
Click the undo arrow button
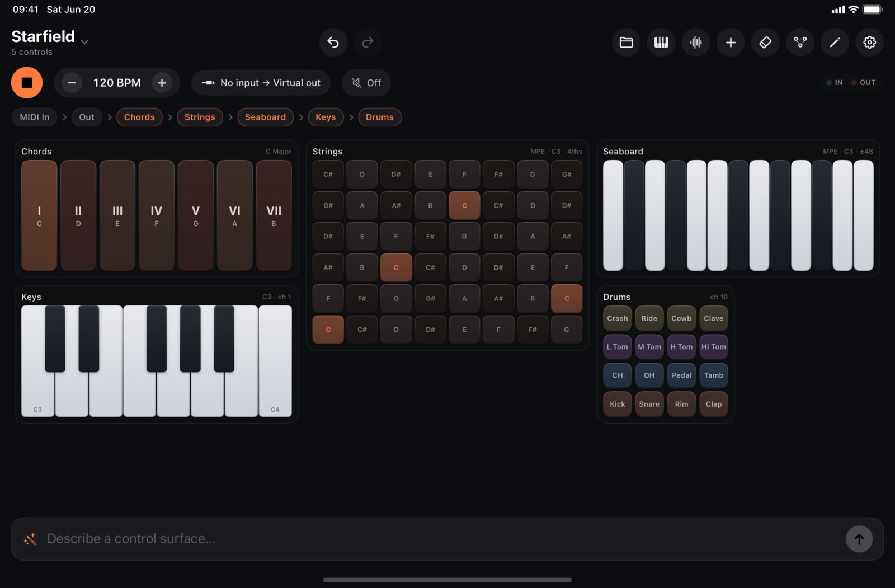coord(333,42)
